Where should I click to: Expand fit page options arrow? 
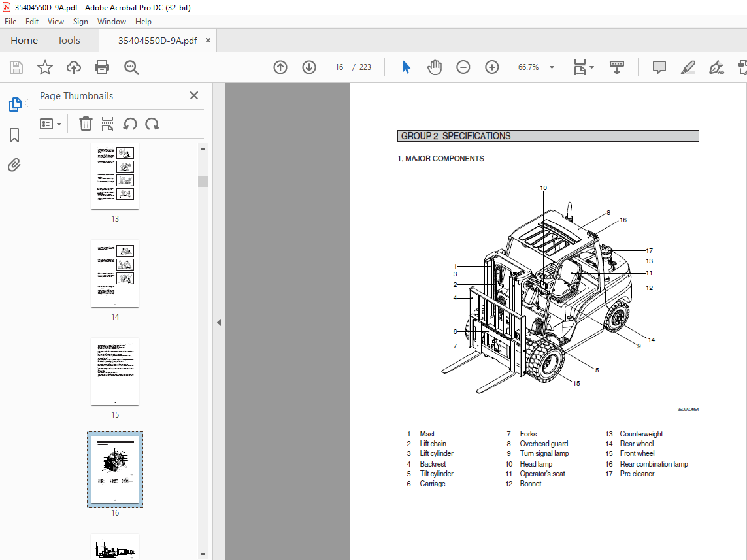(x=591, y=67)
